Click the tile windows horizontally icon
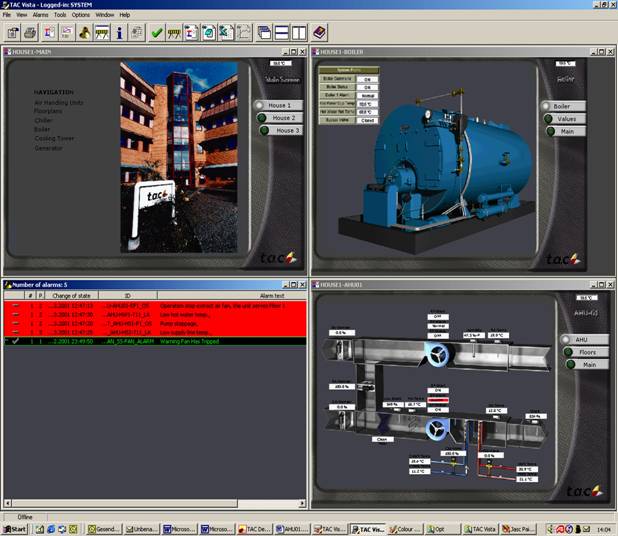 (x=281, y=33)
